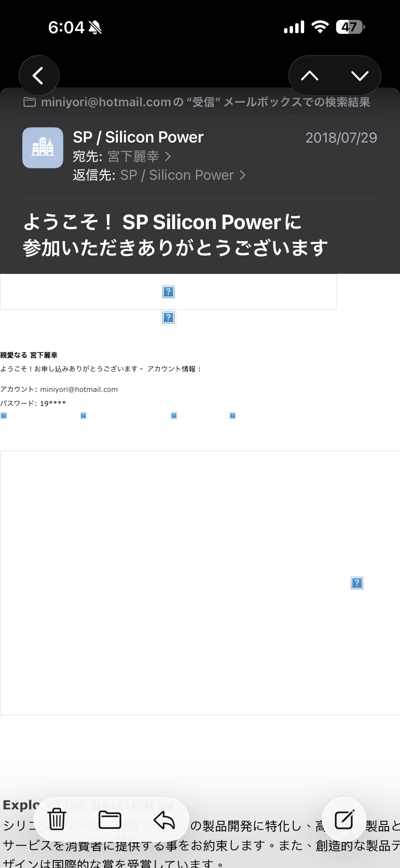Go to next message with down arrow

tap(360, 75)
